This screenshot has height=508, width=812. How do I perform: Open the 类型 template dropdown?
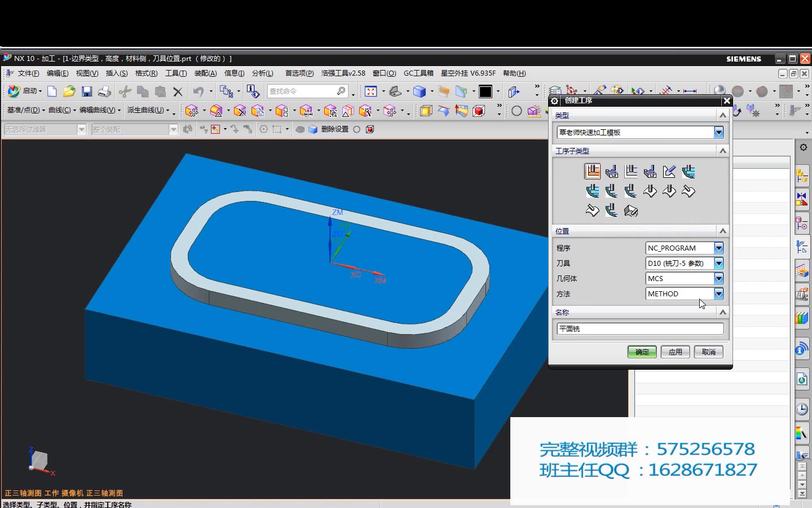click(x=718, y=132)
